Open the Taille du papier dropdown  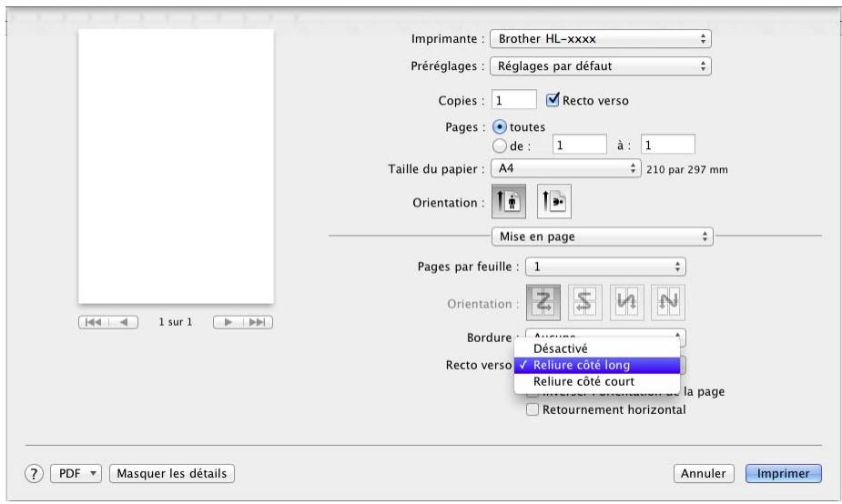tap(566, 168)
